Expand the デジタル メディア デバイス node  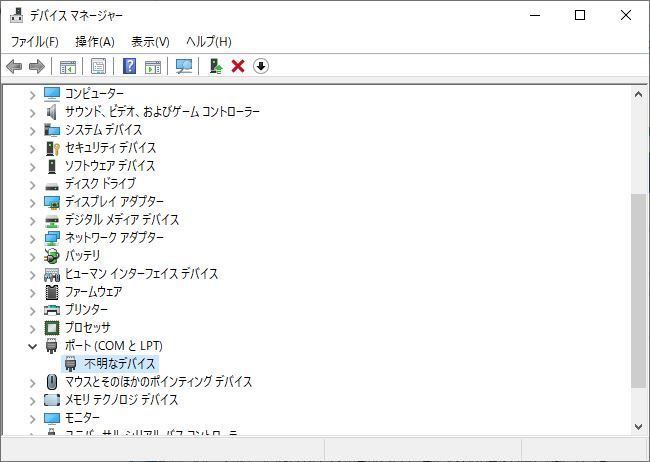tap(33, 221)
